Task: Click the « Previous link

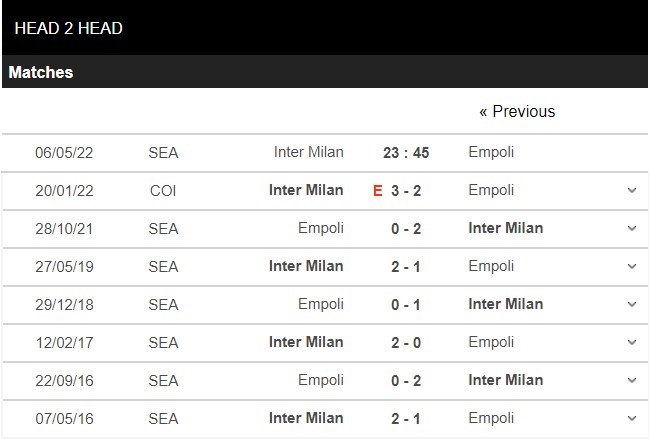Action: pyautogui.click(x=516, y=111)
